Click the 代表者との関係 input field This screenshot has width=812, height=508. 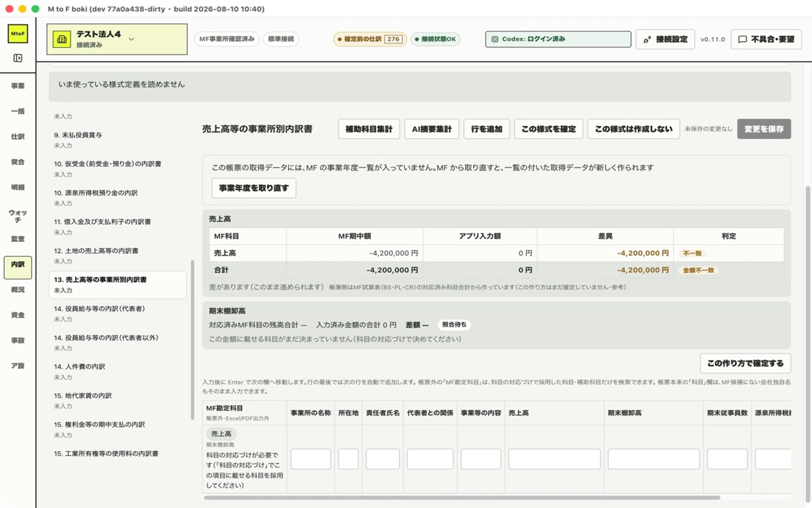coord(430,459)
